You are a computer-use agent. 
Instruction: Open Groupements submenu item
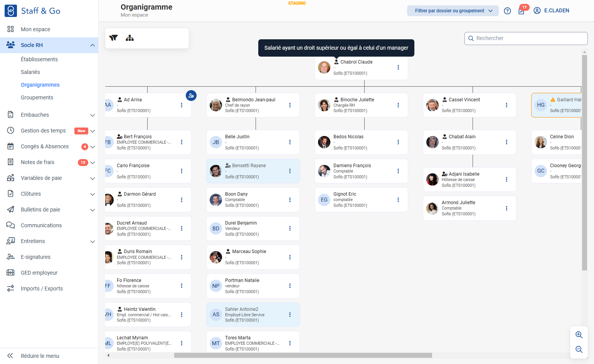point(37,97)
